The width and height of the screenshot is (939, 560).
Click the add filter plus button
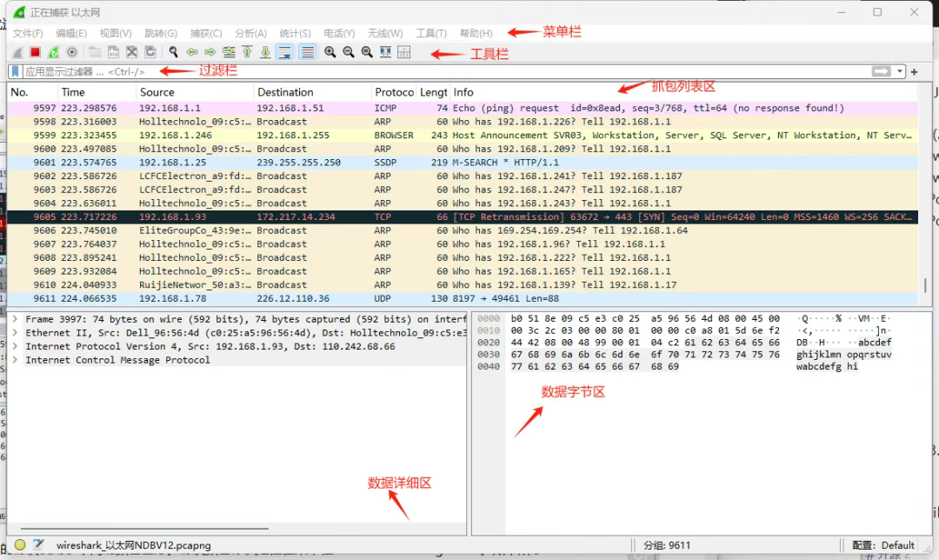(x=914, y=71)
